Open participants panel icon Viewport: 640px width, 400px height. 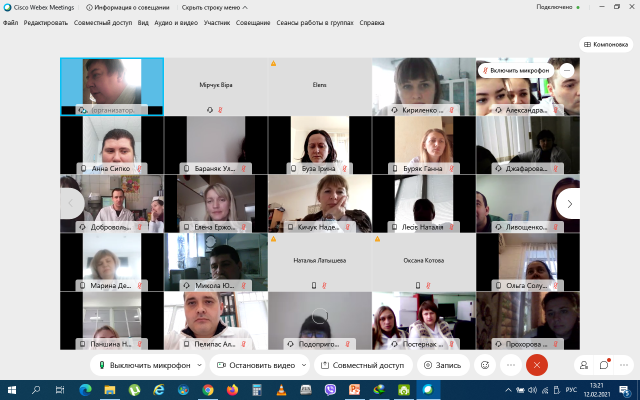[584, 365]
